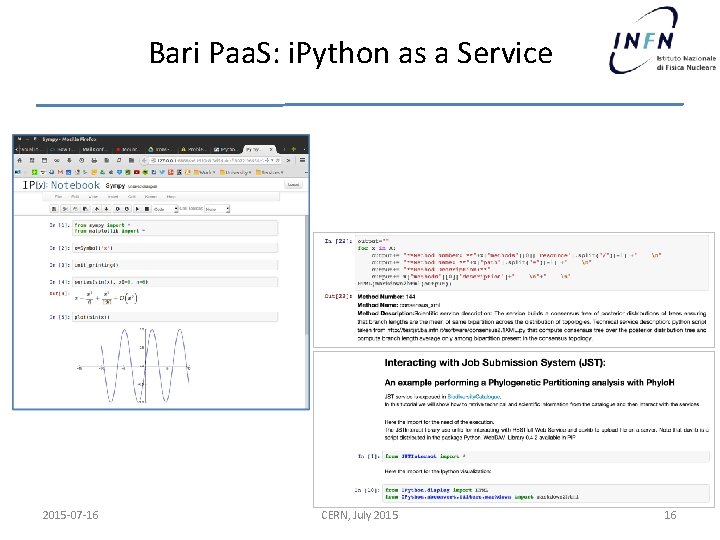Image resolution: width=720 pixels, height=540 pixels.
Task: Click the 'Method Number: 144' text
Action: click(386, 297)
